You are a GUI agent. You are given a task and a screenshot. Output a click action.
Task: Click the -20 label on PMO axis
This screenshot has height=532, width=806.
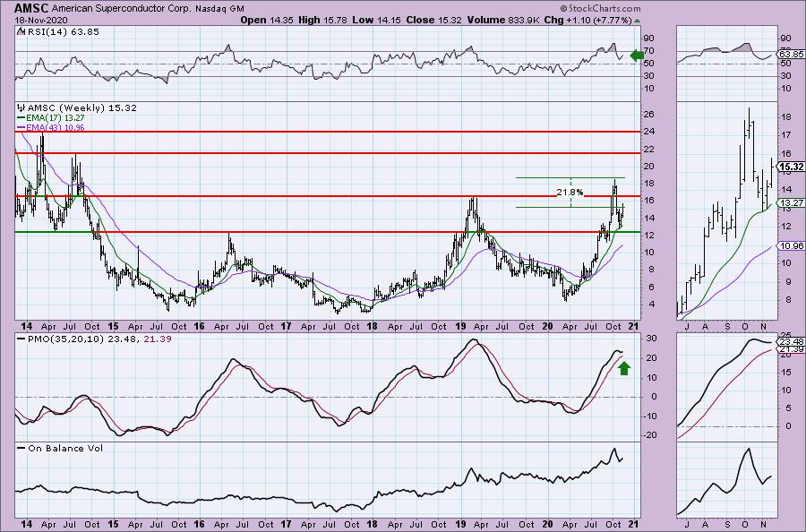click(649, 435)
